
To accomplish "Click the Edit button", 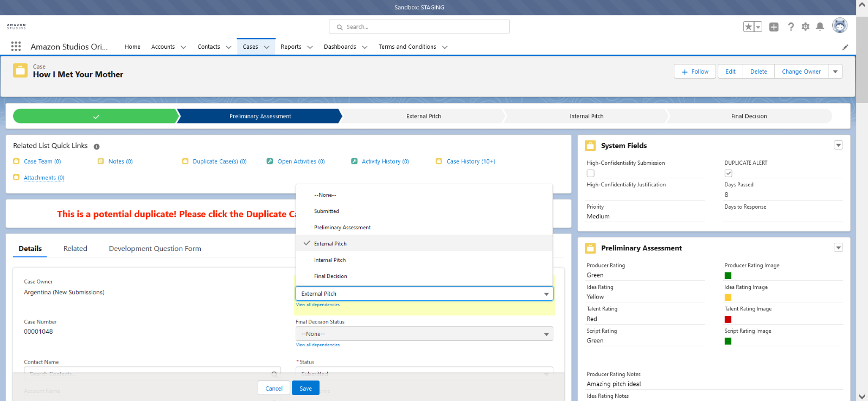I will 731,72.
